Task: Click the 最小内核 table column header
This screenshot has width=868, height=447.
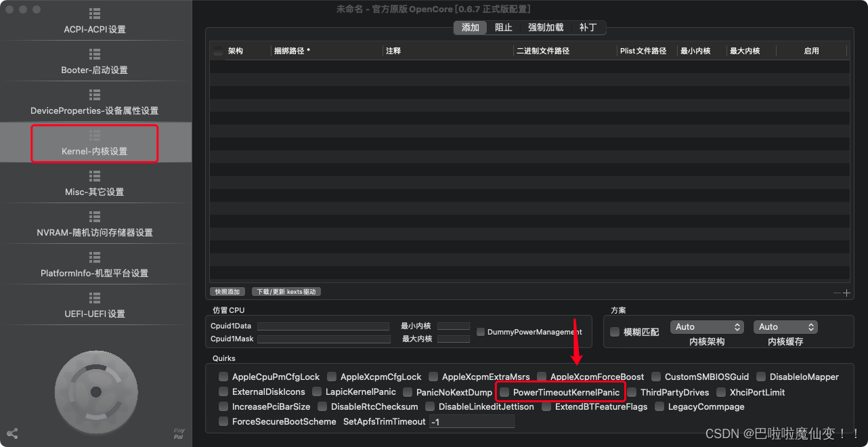Action: click(x=701, y=51)
